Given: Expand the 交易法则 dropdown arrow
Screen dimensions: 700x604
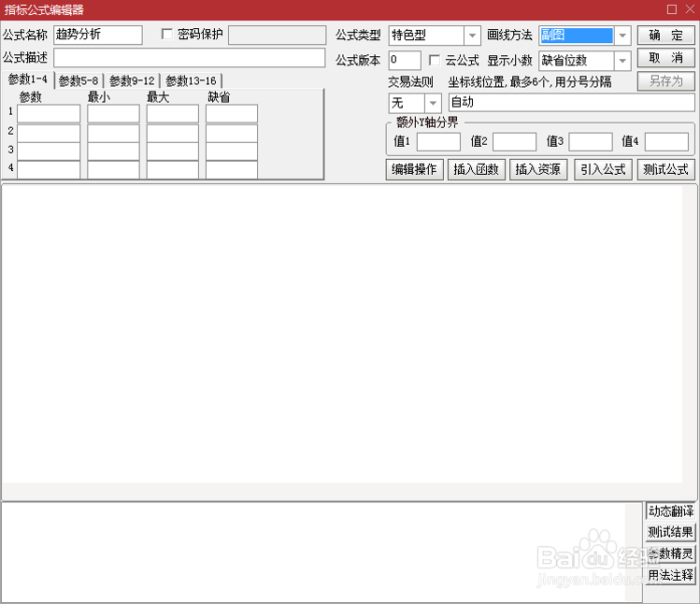Looking at the screenshot, I should (433, 103).
